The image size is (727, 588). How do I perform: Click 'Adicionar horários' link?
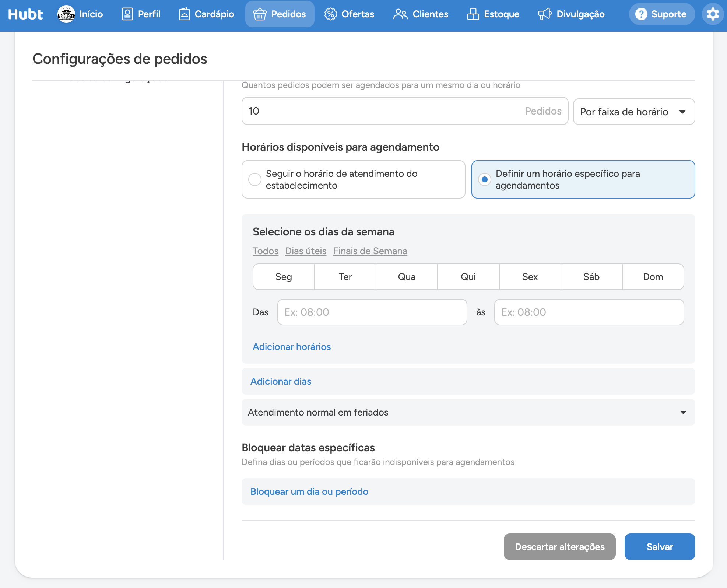point(292,347)
